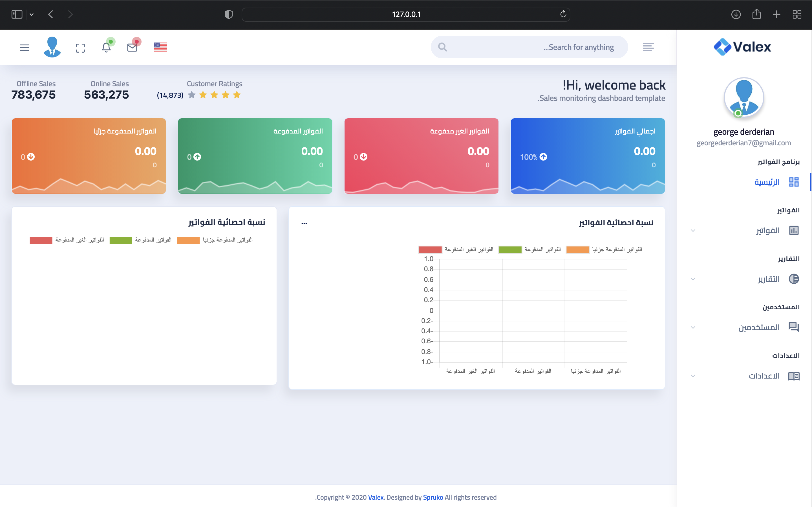812x507 pixels.
Task: Click the hamburger menu toggle icon
Action: tap(25, 48)
